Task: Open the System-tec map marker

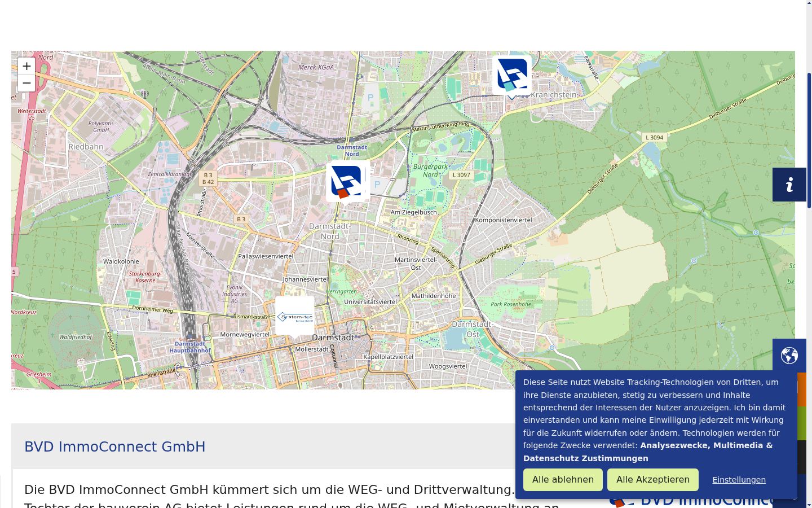Action: tap(295, 316)
